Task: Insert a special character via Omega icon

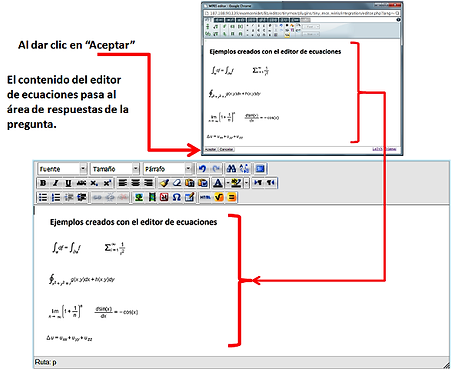Action: click(x=177, y=197)
